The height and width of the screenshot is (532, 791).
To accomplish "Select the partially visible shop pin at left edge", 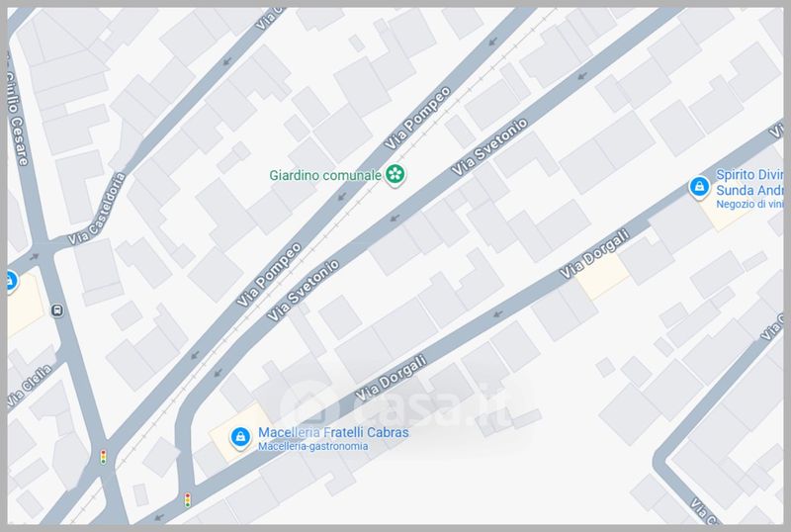I will (x=11, y=281).
